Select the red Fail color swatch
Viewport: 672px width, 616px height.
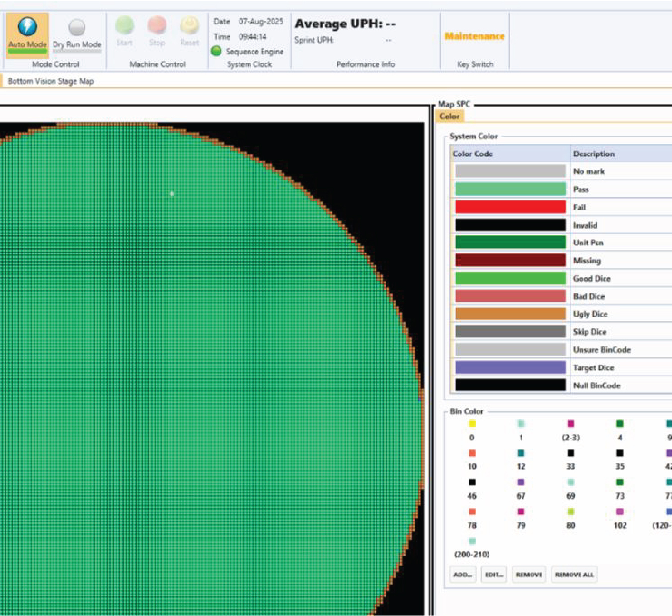[510, 207]
